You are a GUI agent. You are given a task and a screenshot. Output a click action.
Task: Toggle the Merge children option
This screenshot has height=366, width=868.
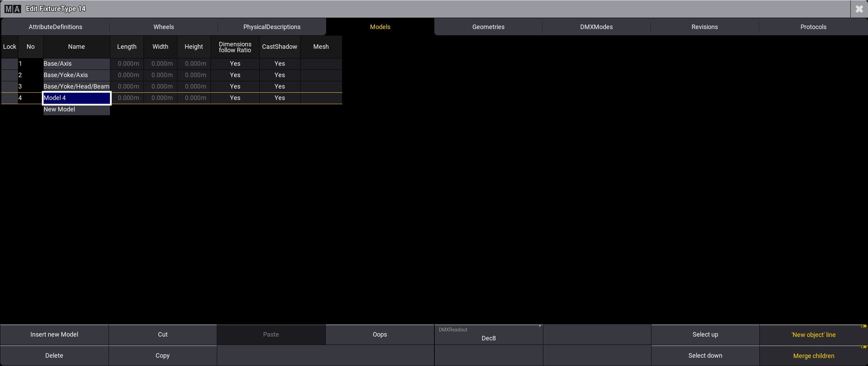pyautogui.click(x=813, y=356)
